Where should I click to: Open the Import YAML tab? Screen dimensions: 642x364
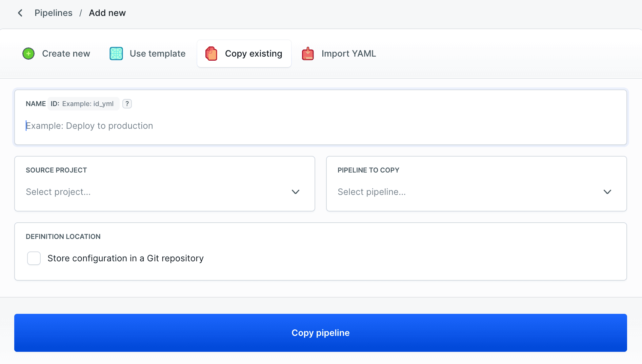(349, 53)
